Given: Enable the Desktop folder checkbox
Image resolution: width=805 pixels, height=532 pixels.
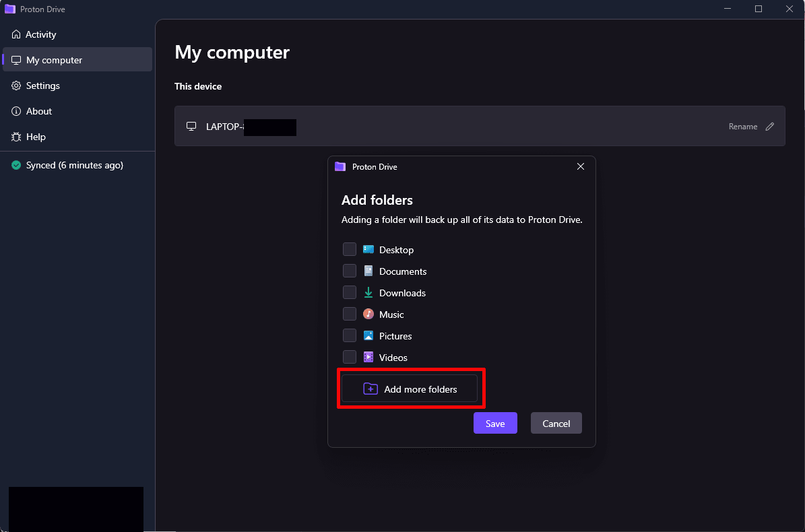Looking at the screenshot, I should (349, 249).
